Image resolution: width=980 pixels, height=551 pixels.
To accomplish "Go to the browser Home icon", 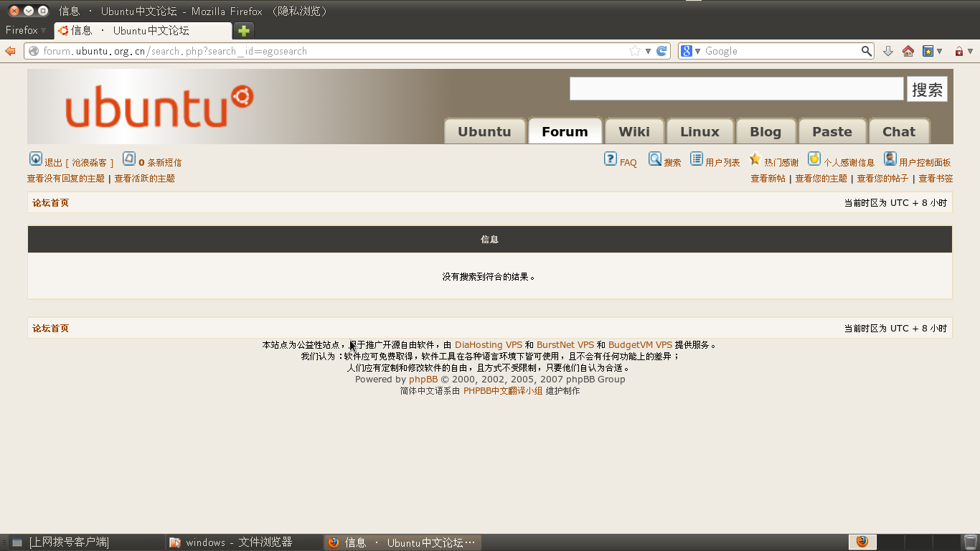I will [x=908, y=51].
